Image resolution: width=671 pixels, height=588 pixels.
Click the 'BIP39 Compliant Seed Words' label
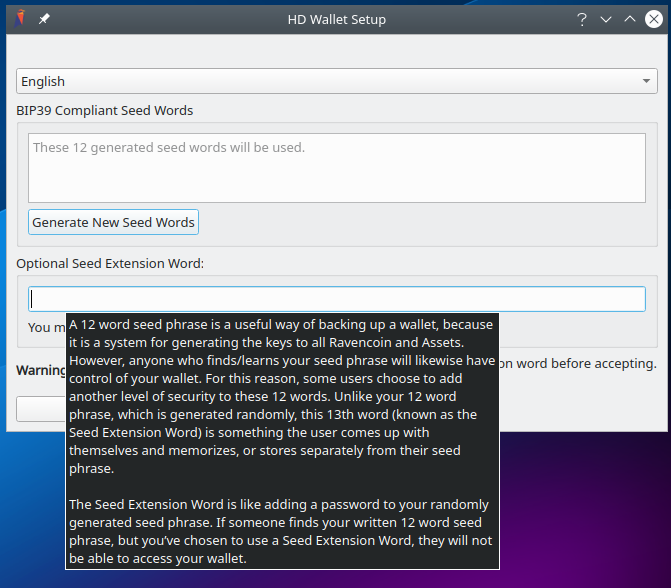pyautogui.click(x=104, y=110)
